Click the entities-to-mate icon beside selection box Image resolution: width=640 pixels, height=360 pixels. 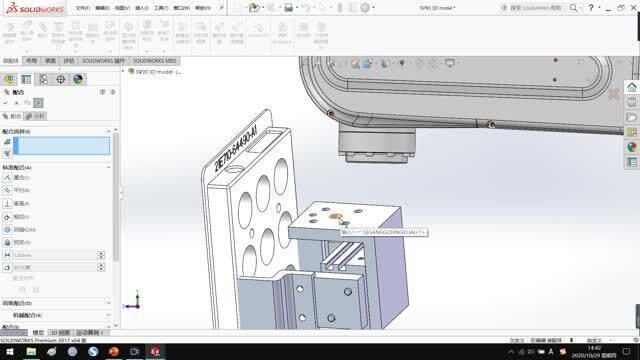click(7, 142)
